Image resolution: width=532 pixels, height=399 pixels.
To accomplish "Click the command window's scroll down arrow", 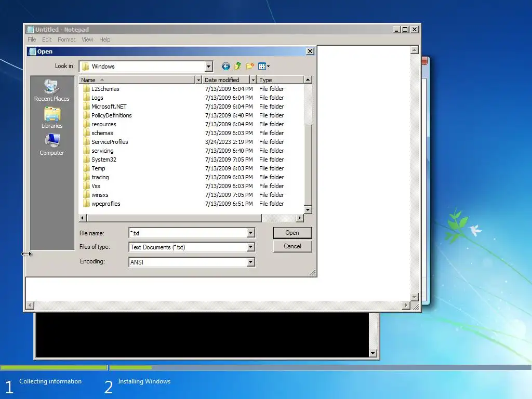I will click(373, 353).
